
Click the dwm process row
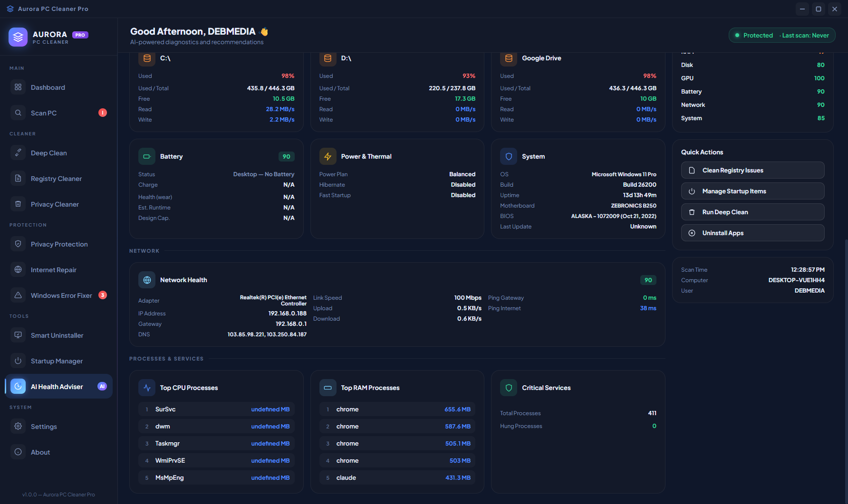pos(216,427)
